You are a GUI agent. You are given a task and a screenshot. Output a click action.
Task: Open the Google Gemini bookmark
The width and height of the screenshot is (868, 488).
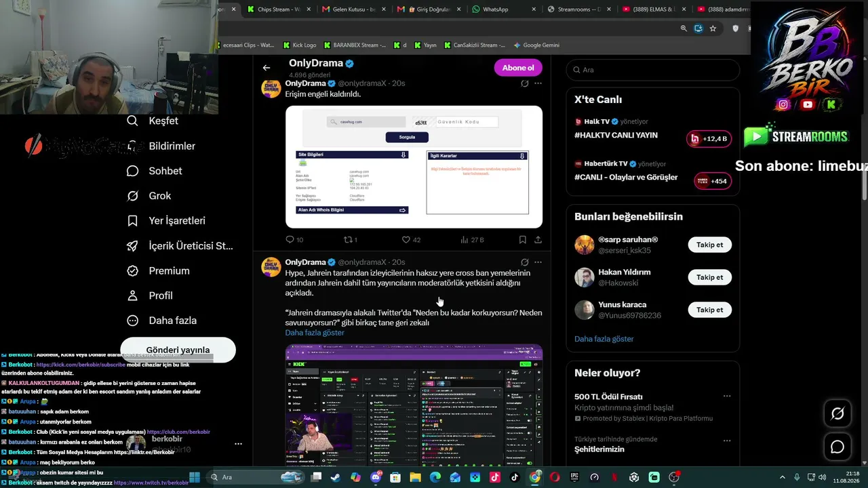click(536, 45)
